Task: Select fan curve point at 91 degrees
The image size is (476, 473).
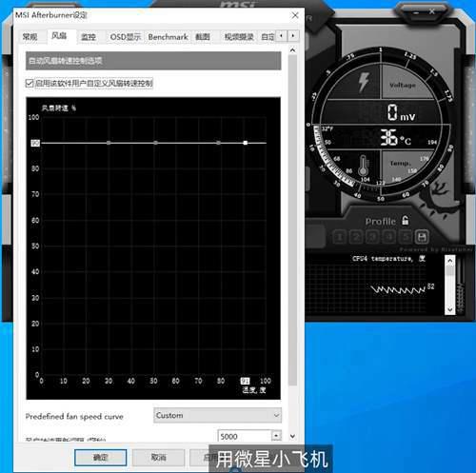Action: (x=246, y=143)
